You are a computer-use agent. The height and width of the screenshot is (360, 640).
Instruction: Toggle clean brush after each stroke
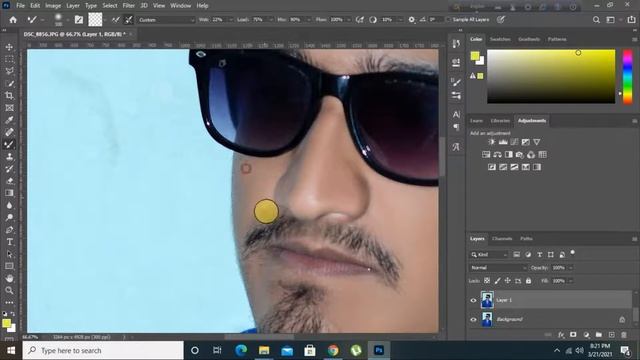tap(129, 20)
